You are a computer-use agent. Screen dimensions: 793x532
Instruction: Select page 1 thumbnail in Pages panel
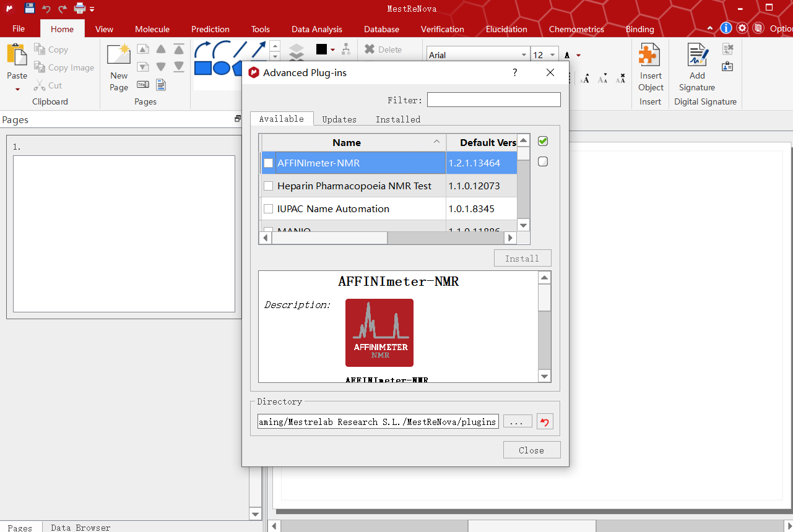click(124, 234)
